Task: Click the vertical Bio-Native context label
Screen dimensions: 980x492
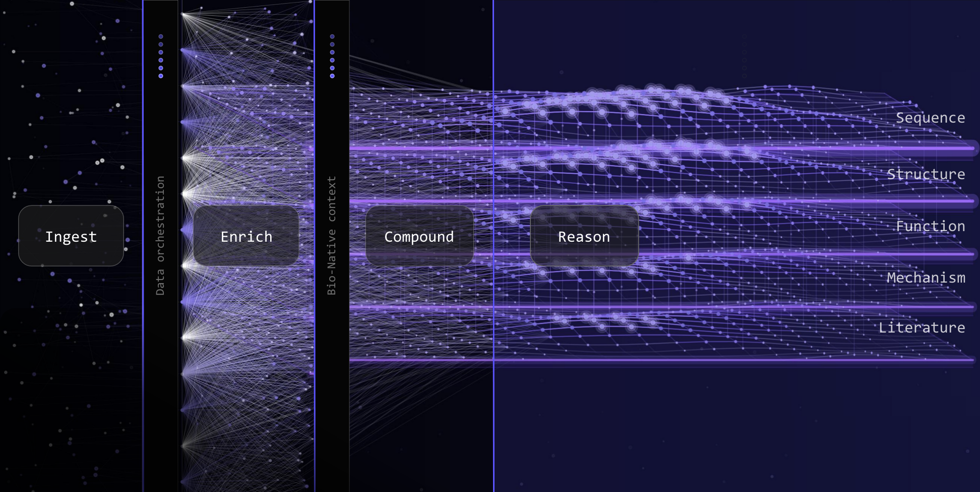Action: click(x=331, y=235)
